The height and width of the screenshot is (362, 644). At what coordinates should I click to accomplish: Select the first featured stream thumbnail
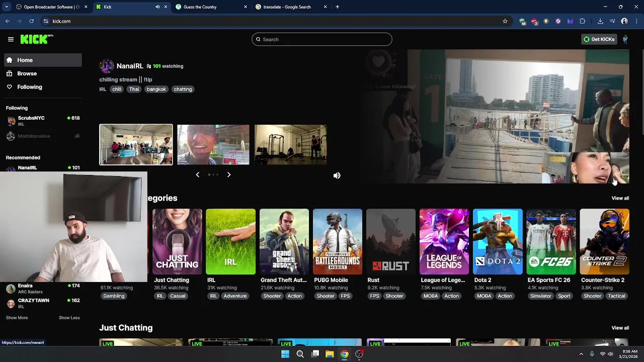click(136, 144)
